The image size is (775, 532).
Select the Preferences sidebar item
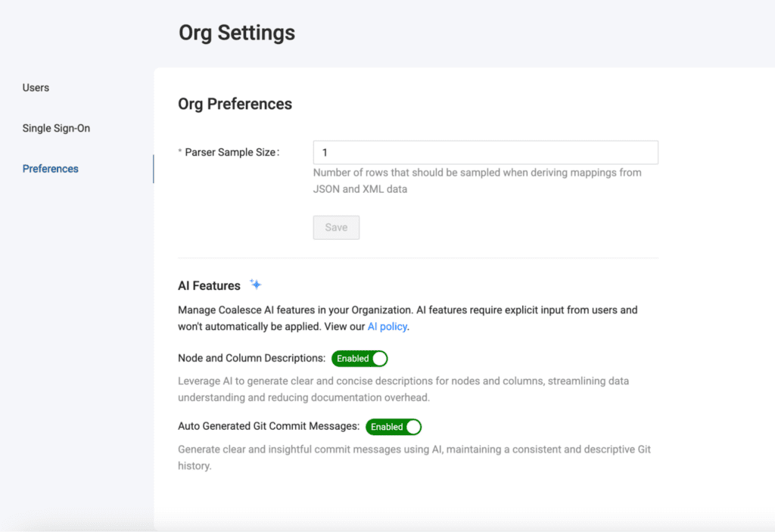click(x=51, y=169)
